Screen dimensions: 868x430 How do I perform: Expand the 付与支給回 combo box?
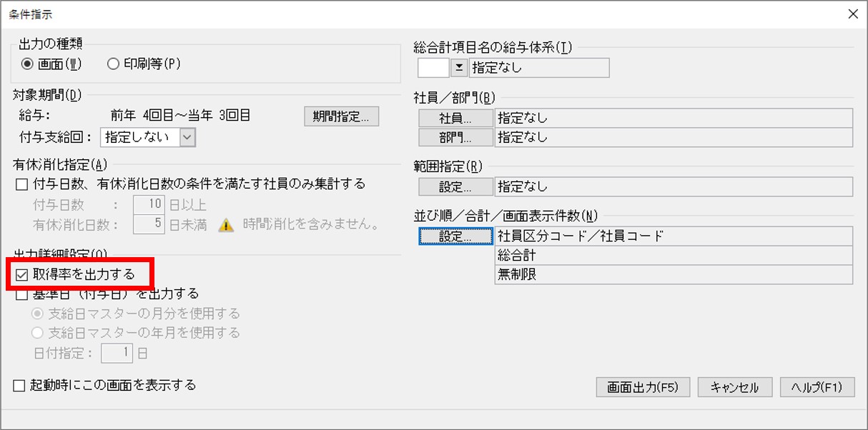[187, 137]
